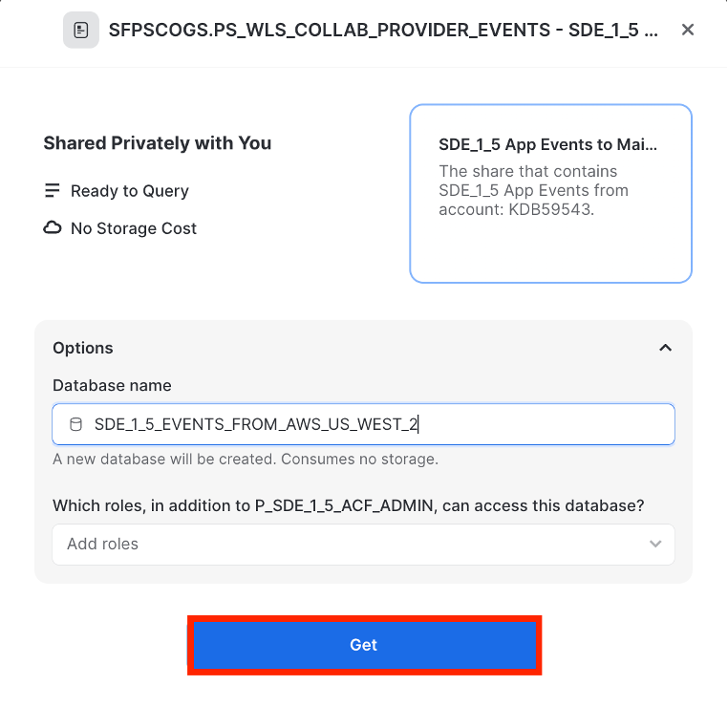The height and width of the screenshot is (707, 728).
Task: Select the SDE_1_5 App Events share card
Action: click(550, 193)
